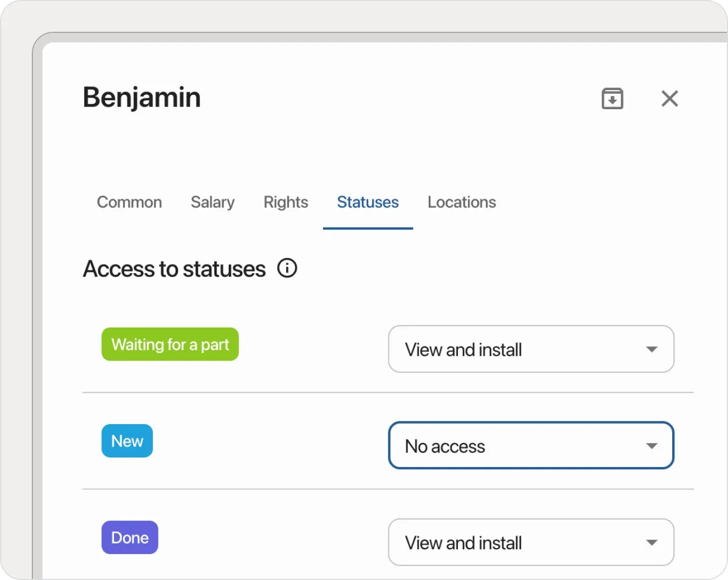Click the New status badge

coord(127,441)
